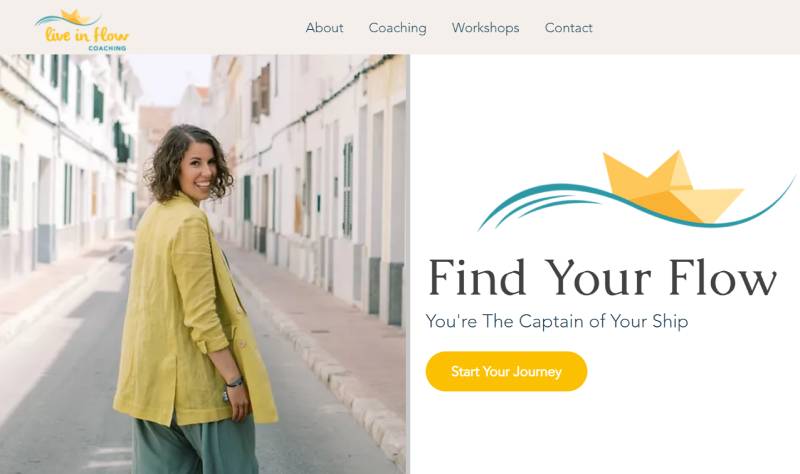Screen dimensions: 800x474
Task: Click the COACHING label under the logo
Action: point(107,48)
